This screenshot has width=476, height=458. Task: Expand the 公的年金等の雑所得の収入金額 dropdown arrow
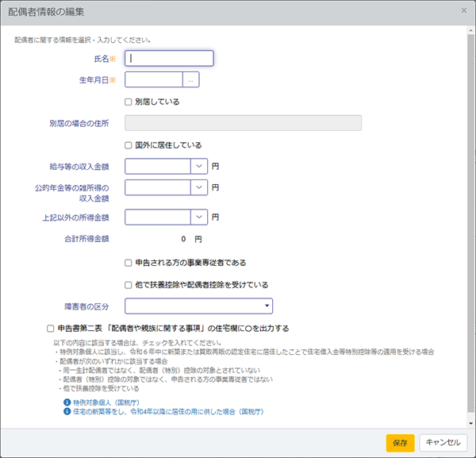point(198,187)
